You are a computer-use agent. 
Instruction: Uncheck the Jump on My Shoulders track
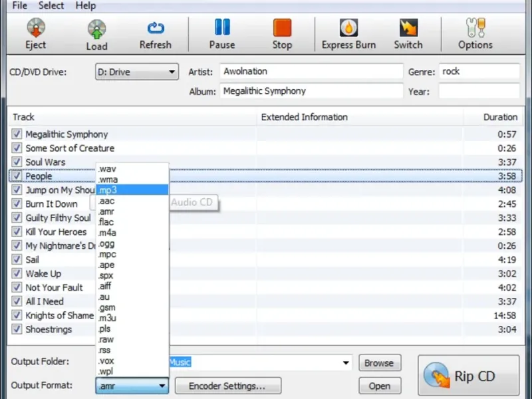[x=17, y=190]
